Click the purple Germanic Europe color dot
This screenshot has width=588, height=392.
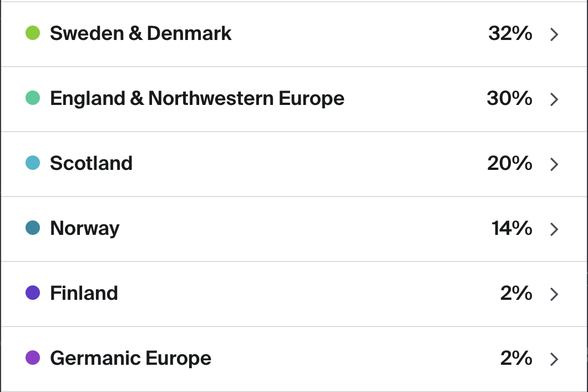[33, 358]
